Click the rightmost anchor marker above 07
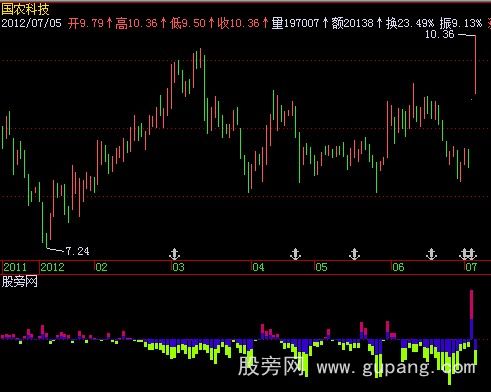The image size is (491, 392). [471, 254]
